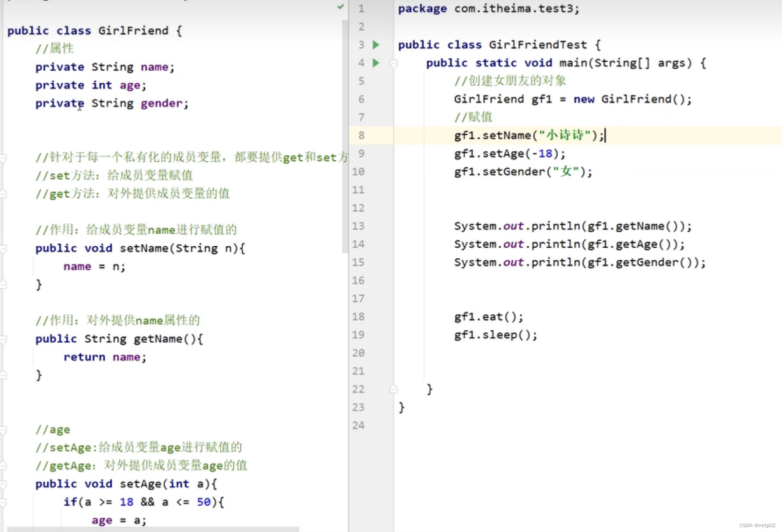782x532 pixels.
Task: Click 'GirlFriend gf1 = new GirlFriend();' line
Action: click(x=573, y=99)
